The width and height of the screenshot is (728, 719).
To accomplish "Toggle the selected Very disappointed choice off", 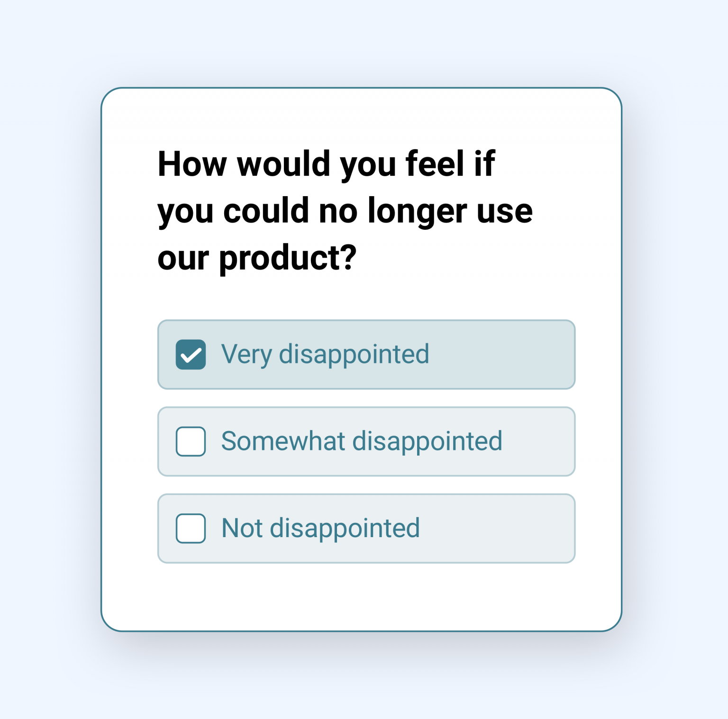I will click(190, 354).
